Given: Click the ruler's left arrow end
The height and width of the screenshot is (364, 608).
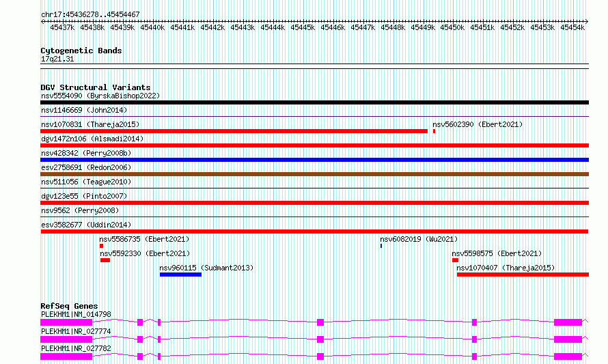Looking at the screenshot, I should [42, 22].
